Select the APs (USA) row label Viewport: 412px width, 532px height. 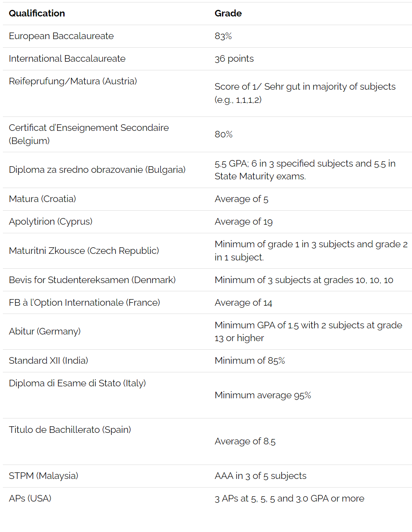pyautogui.click(x=30, y=499)
